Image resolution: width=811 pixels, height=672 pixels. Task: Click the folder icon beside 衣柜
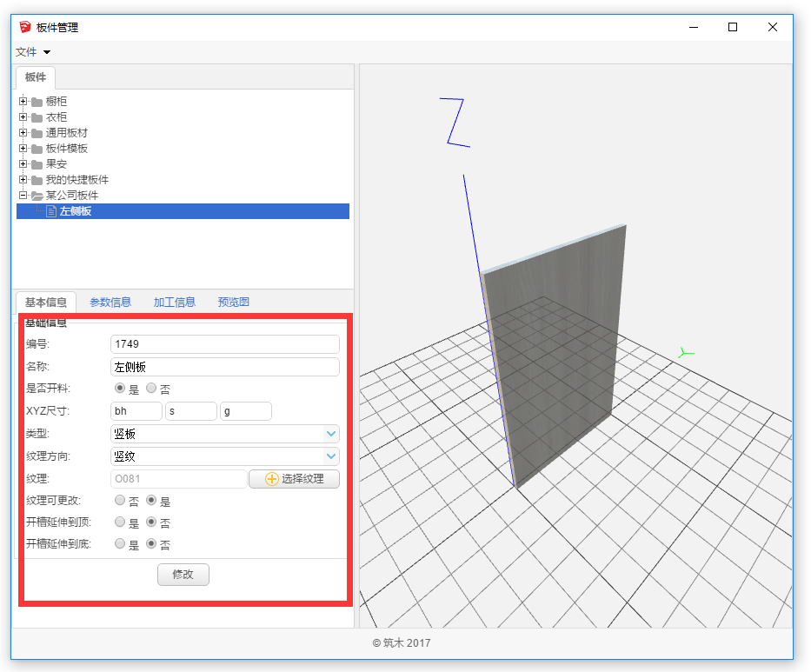pyautogui.click(x=37, y=117)
